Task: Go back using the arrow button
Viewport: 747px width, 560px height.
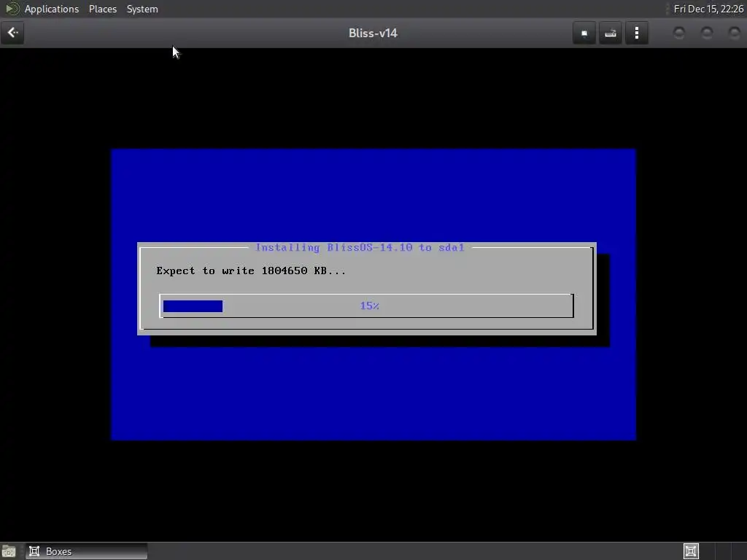Action: 12,33
